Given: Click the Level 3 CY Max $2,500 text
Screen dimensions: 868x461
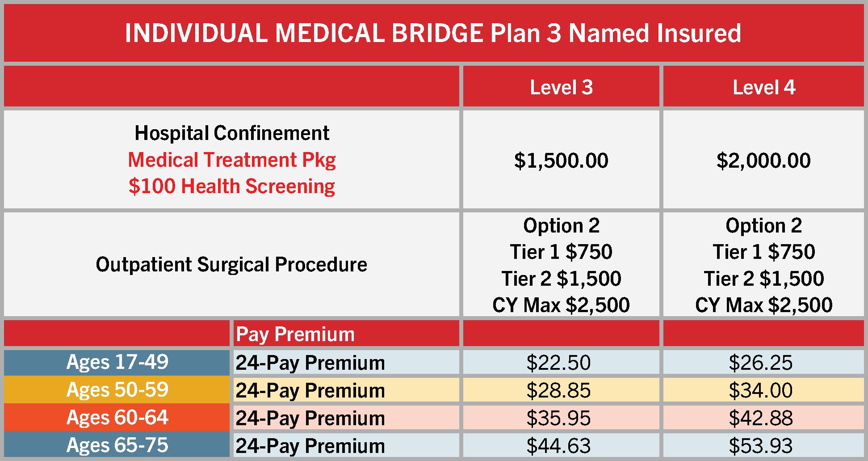Looking at the screenshot, I should [x=561, y=305].
